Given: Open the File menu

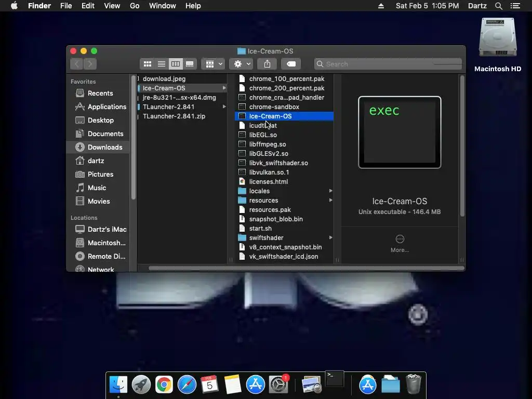Looking at the screenshot, I should (x=66, y=6).
